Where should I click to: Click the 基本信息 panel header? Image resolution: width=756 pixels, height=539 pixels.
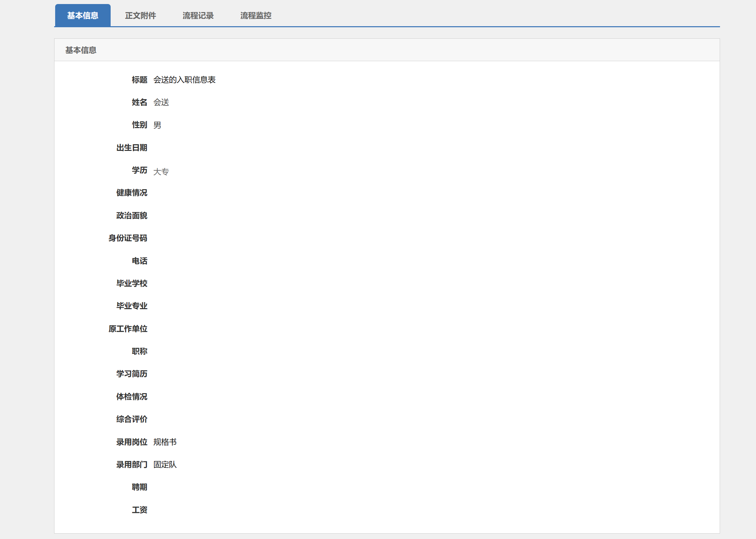point(81,50)
